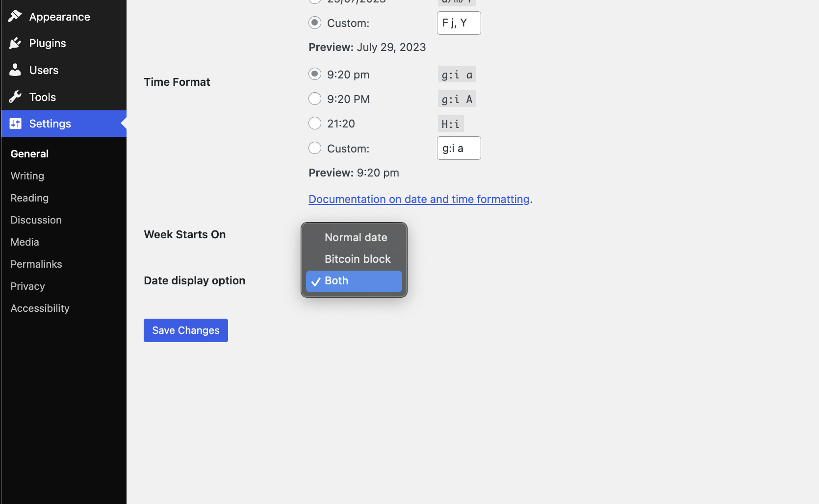Viewport: 819px width, 504px height.
Task: Focus the custom date format field
Action: pyautogui.click(x=459, y=23)
